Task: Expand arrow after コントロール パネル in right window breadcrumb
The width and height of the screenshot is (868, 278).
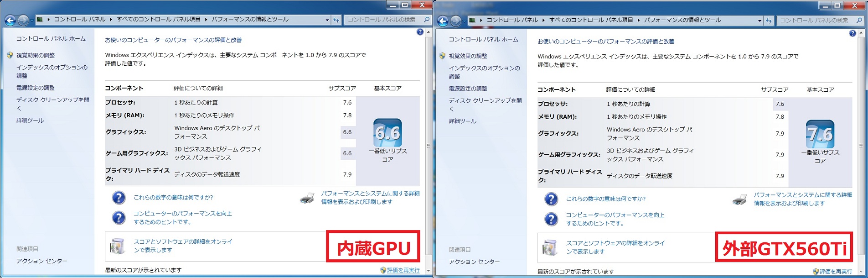Action: click(544, 21)
